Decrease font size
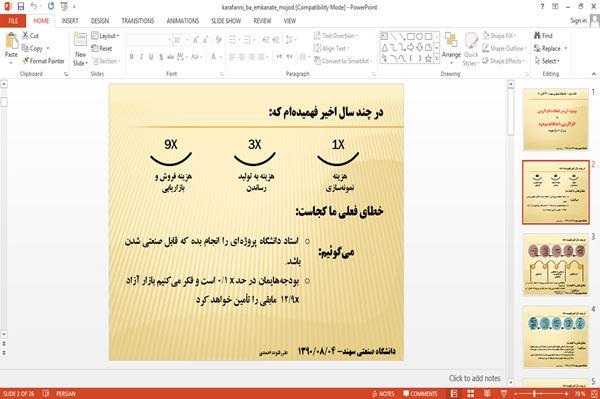Image resolution: width=600 pixels, height=399 pixels. pos(206,40)
